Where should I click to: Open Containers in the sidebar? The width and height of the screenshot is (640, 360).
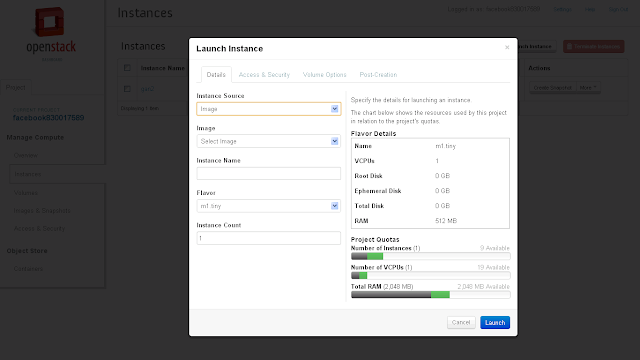coord(28,269)
